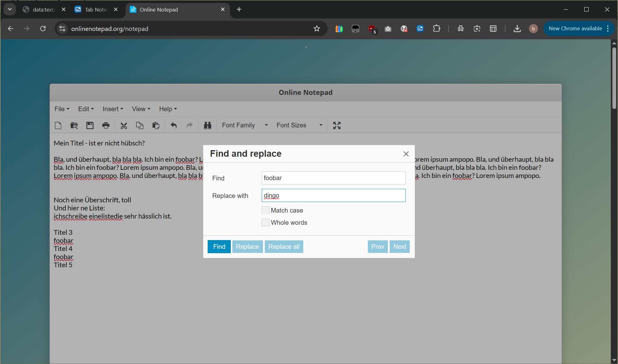Close the Find and replace dialog
Screen dimensions: 618x364
[x=406, y=154]
